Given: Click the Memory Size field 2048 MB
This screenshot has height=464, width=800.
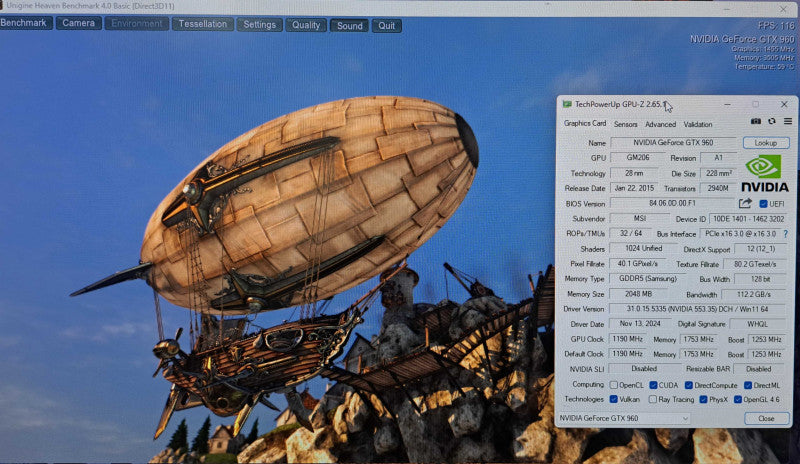Looking at the screenshot, I should 638,294.
